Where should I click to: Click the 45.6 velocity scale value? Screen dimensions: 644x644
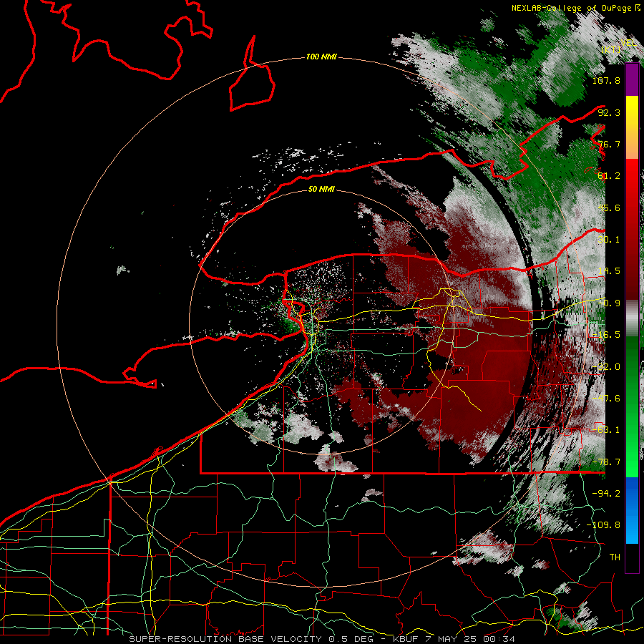(x=609, y=208)
